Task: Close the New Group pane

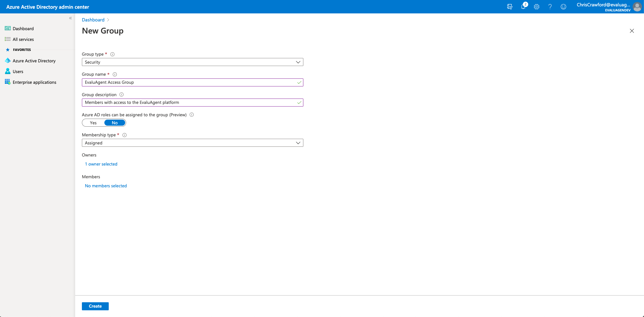Action: click(x=632, y=31)
